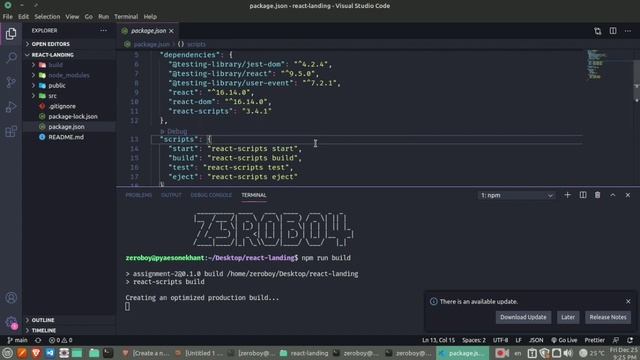The height and width of the screenshot is (360, 640).
Task: Expand the public folder
Action: [69, 86]
